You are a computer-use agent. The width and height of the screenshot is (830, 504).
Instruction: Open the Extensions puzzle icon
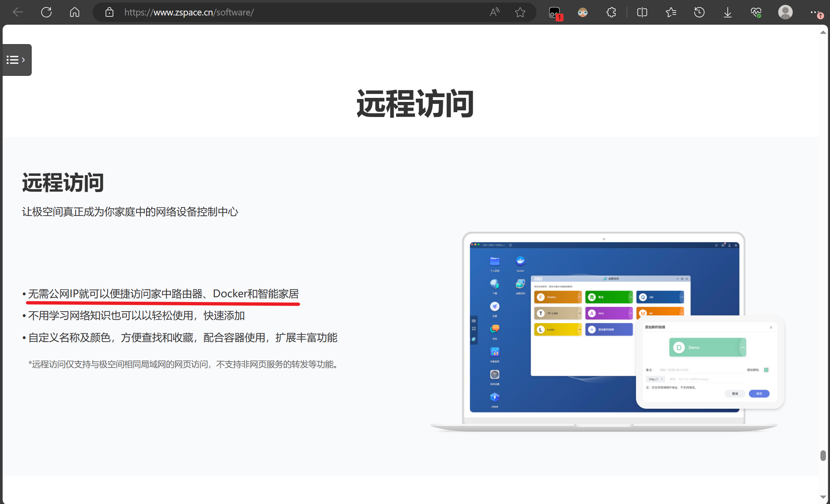(611, 12)
